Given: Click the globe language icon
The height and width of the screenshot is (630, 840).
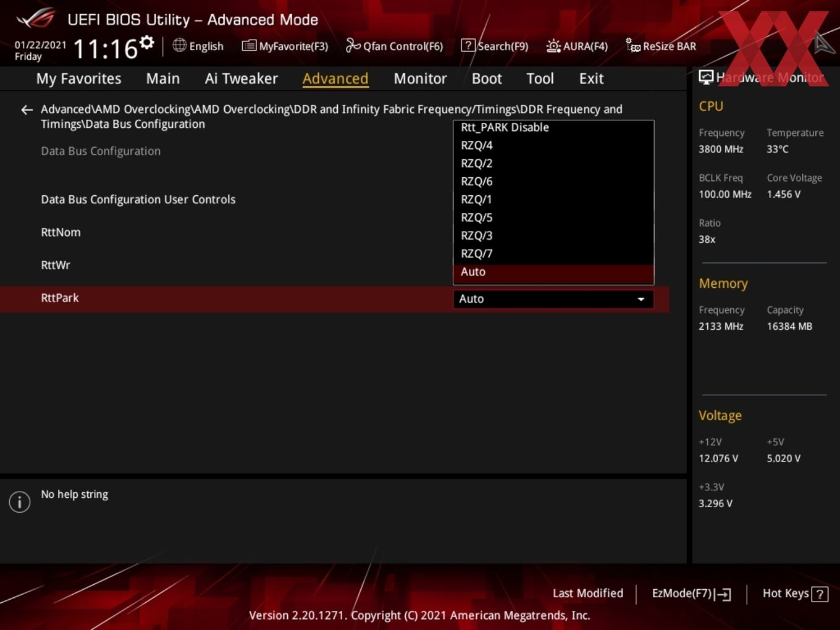Looking at the screenshot, I should tap(179, 45).
